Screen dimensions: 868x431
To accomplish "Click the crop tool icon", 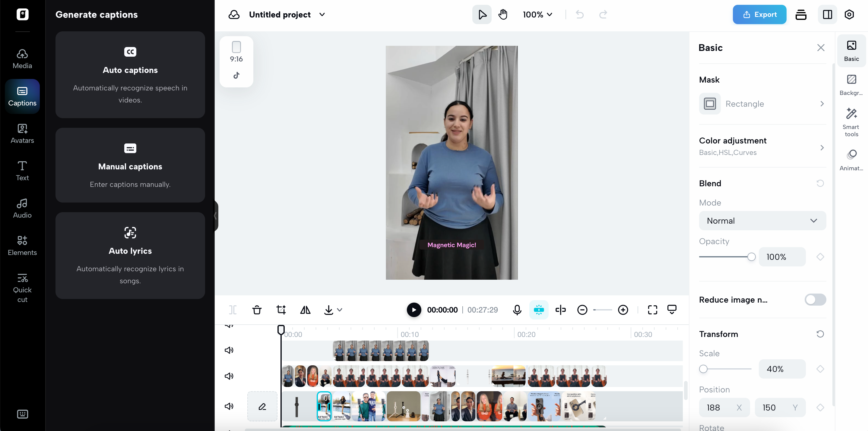I will click(x=281, y=310).
